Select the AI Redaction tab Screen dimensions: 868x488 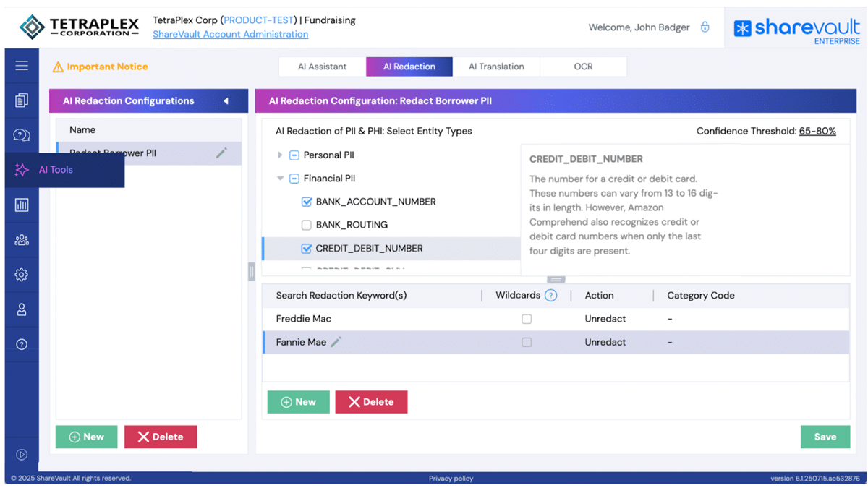pyautogui.click(x=409, y=67)
